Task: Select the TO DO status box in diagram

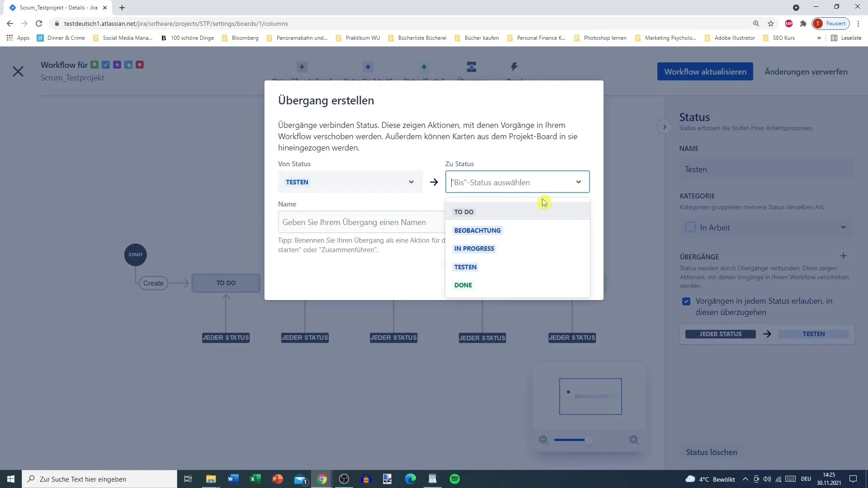Action: pos(226,283)
